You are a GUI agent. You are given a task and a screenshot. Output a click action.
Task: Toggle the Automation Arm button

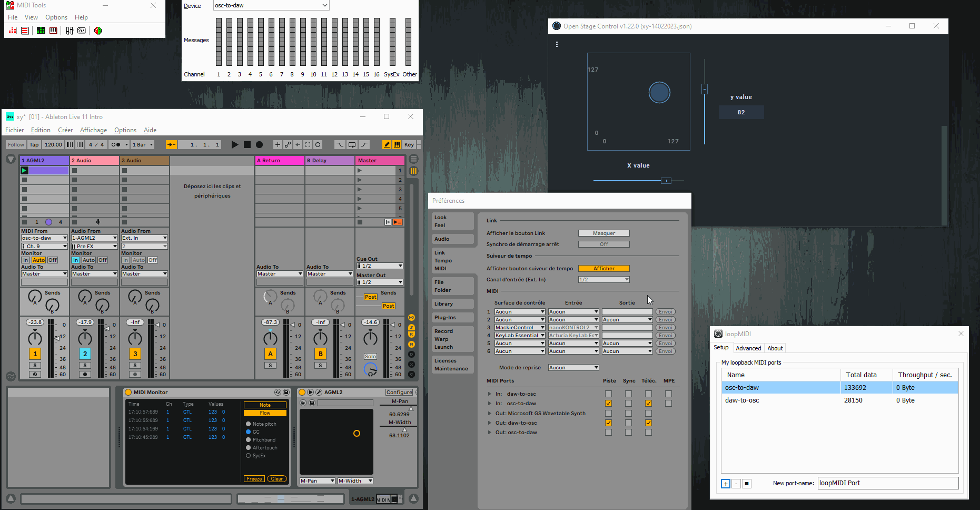pos(288,144)
